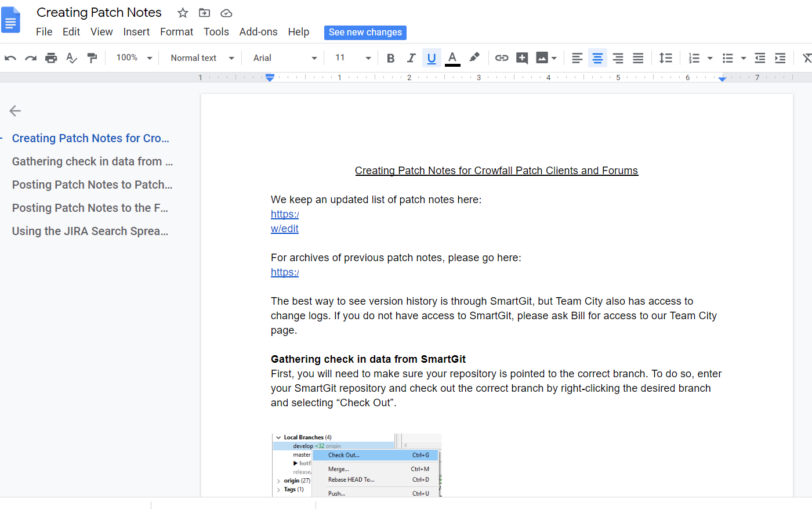Open the Add-ons menu
812x509 pixels.
click(258, 32)
